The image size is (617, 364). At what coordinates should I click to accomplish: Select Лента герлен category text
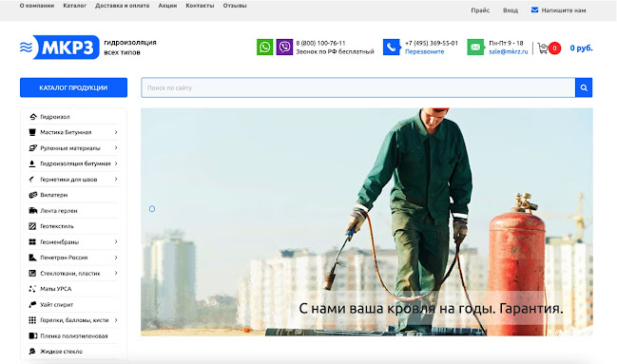coord(59,211)
